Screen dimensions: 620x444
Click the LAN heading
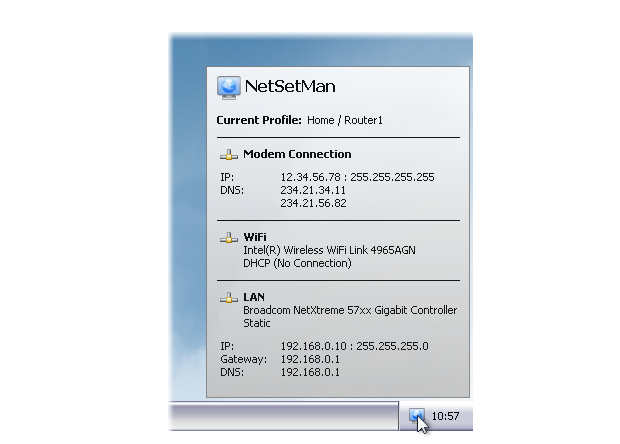pos(254,297)
